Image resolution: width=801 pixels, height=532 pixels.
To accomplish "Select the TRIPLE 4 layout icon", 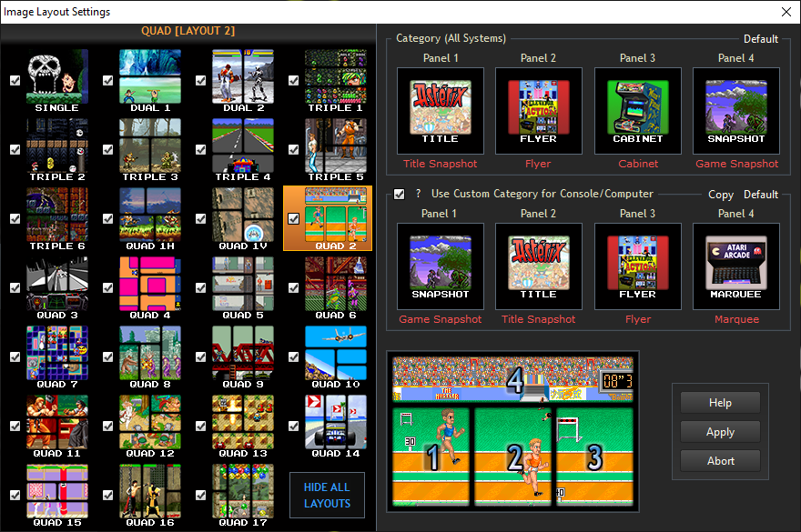I will (242, 149).
